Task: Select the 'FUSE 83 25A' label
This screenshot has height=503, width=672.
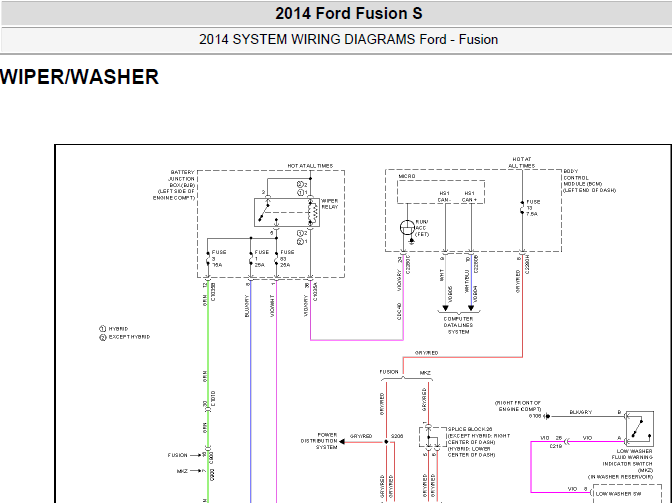Action: tap(287, 259)
